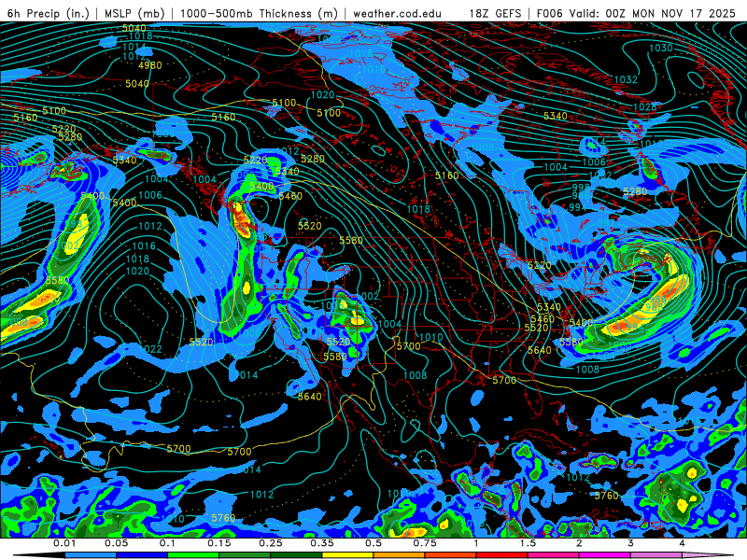This screenshot has height=560, width=747.
Task: Select the yellow swatch on the color bar
Action: point(347,555)
